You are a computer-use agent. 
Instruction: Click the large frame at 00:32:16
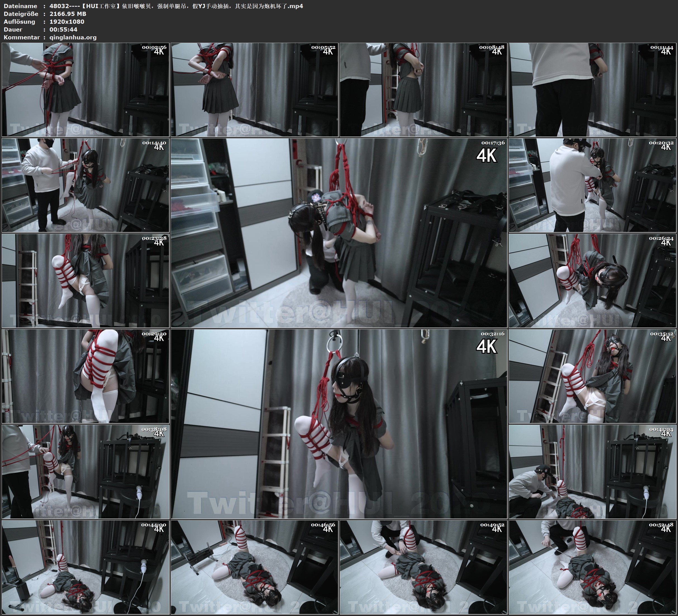pyautogui.click(x=339, y=424)
